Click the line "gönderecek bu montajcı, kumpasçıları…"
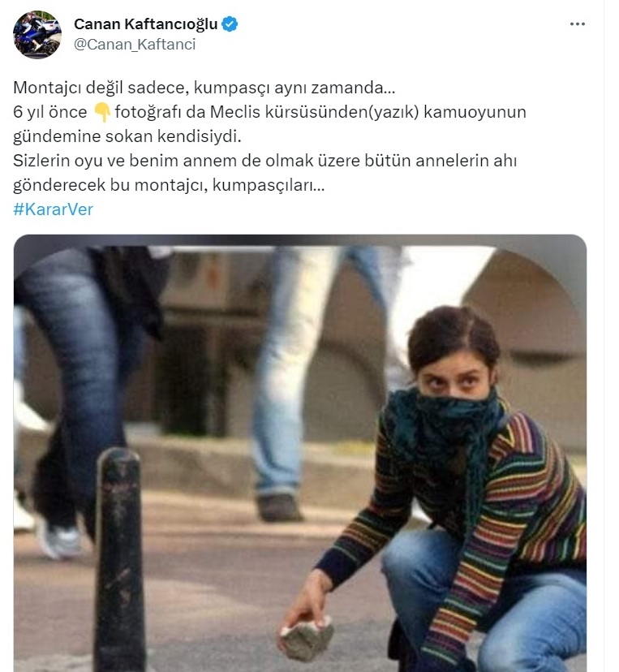The height and width of the screenshot is (672, 619). click(170, 185)
